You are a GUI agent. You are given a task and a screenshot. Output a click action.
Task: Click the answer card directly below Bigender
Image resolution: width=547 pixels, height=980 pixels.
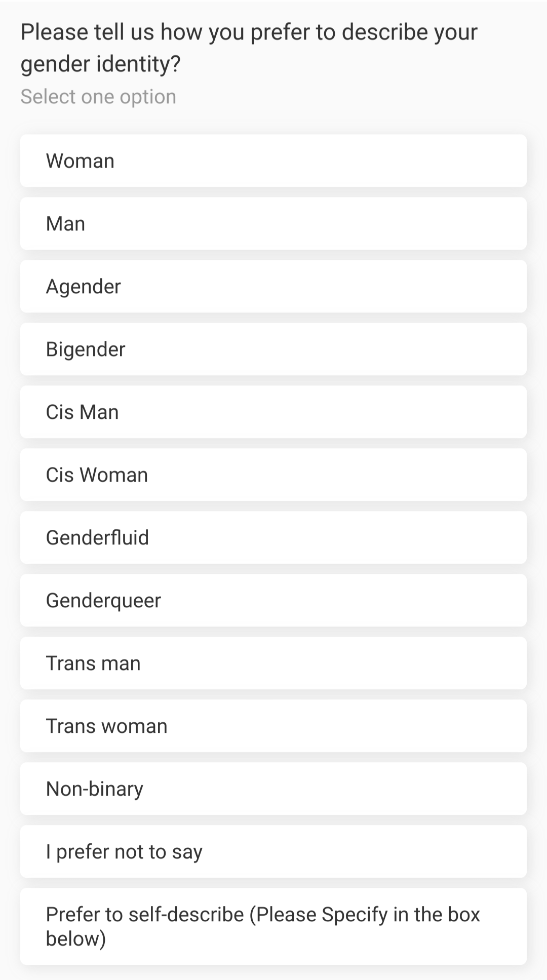pos(273,412)
